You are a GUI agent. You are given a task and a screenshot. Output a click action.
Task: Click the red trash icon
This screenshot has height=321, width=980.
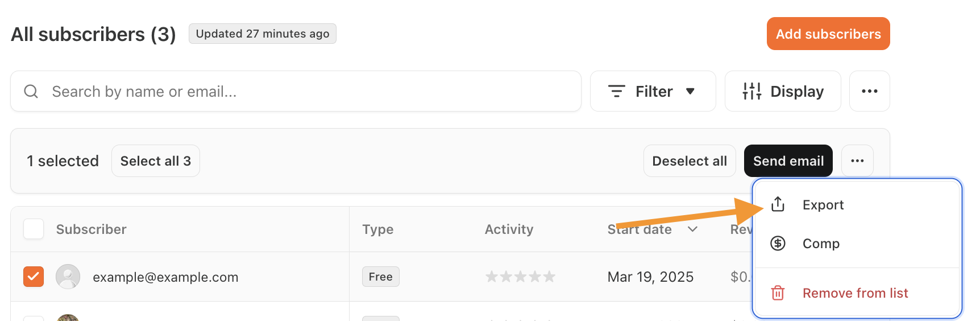(778, 293)
